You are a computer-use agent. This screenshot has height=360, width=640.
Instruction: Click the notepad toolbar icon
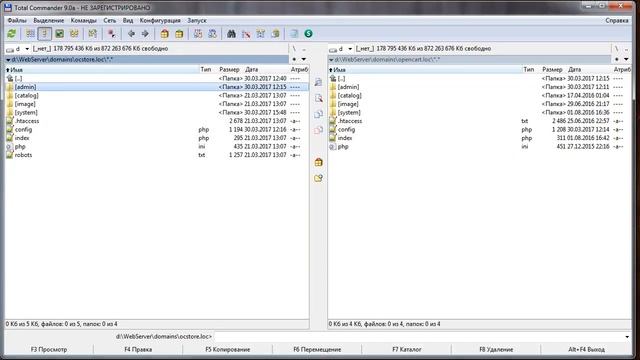tap(294, 34)
